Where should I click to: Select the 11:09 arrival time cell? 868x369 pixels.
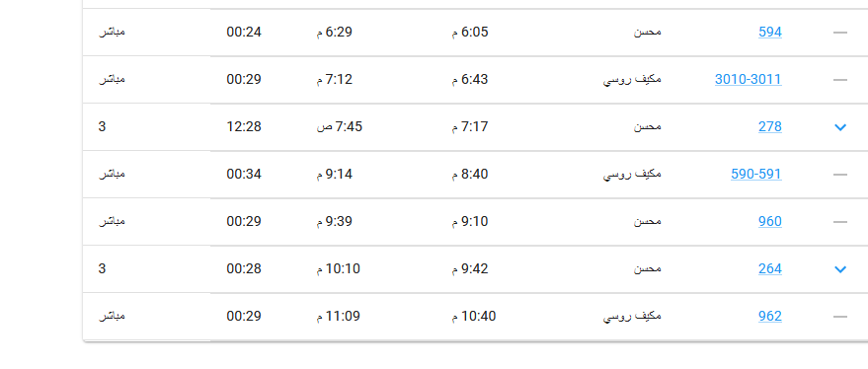[339, 317]
